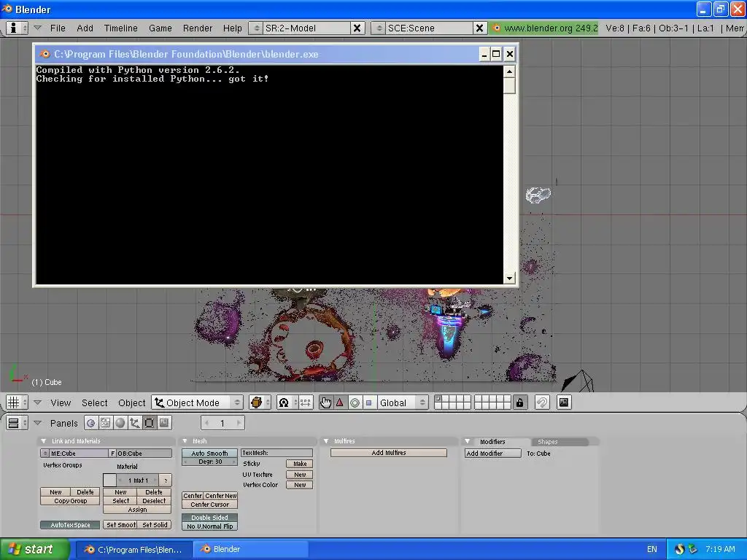Toggle the Double Sided option

click(x=209, y=517)
